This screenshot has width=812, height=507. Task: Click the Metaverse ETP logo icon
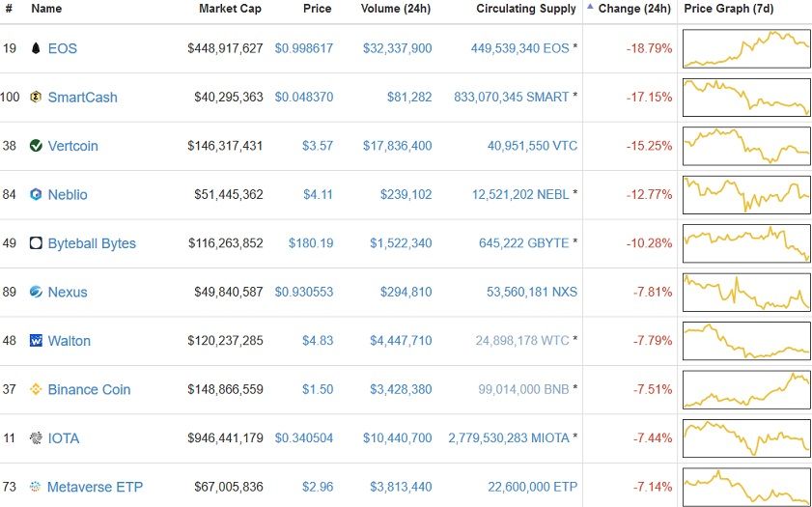click(x=36, y=487)
